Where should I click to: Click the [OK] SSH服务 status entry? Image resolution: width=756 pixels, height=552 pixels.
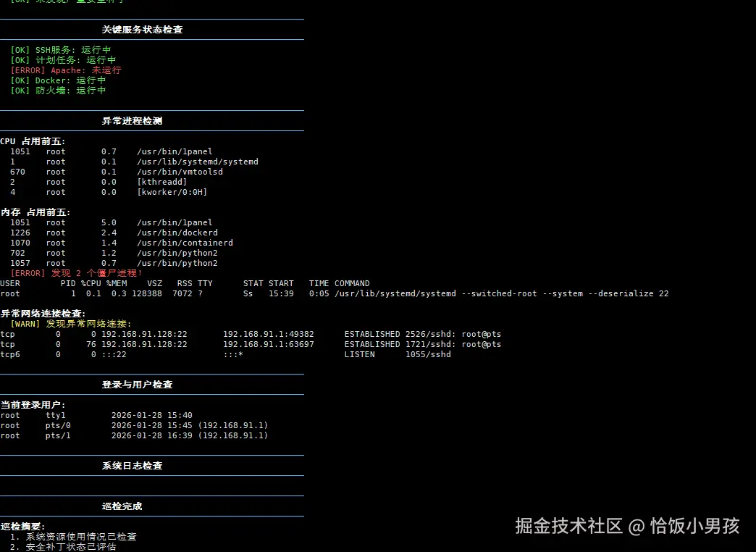click(x=58, y=49)
